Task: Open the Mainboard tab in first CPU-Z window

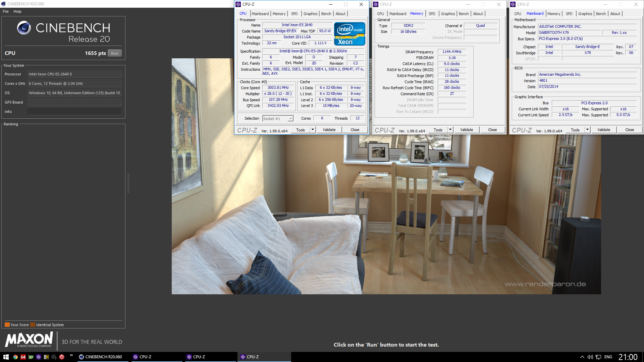Action: click(260, 14)
